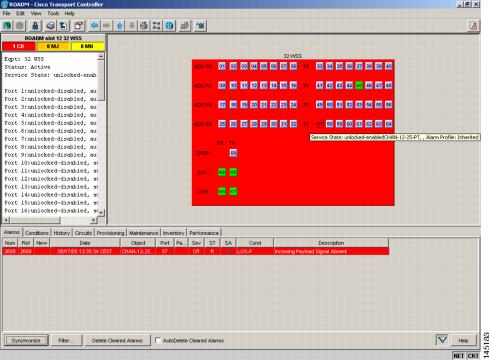This screenshot has width=489, height=360.
Task: Click Delete Cleared Alarms button
Action: tap(117, 340)
